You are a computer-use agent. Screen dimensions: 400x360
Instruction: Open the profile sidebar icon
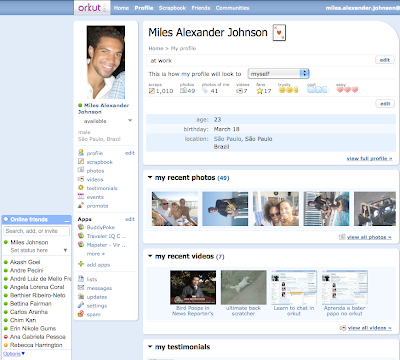(x=81, y=153)
